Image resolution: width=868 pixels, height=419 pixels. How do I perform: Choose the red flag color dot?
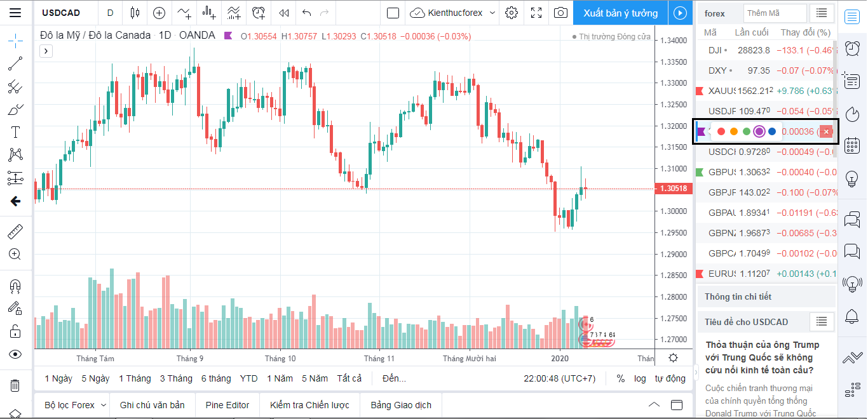(x=721, y=131)
